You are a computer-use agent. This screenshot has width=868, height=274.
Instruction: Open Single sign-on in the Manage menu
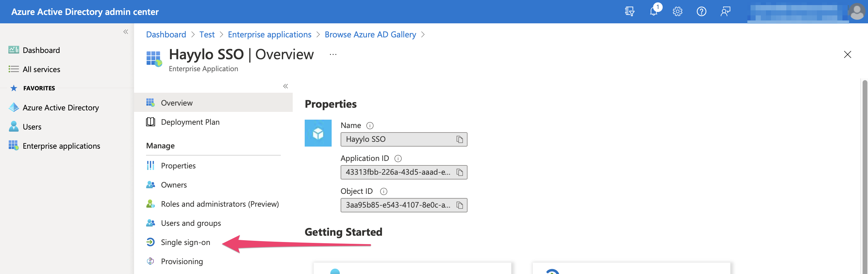point(185,242)
